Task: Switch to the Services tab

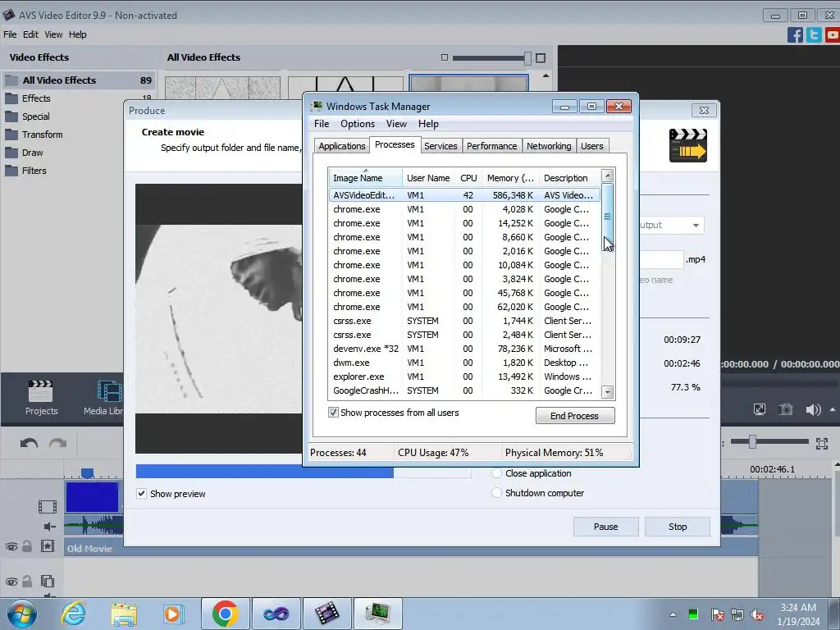Action: pyautogui.click(x=441, y=146)
